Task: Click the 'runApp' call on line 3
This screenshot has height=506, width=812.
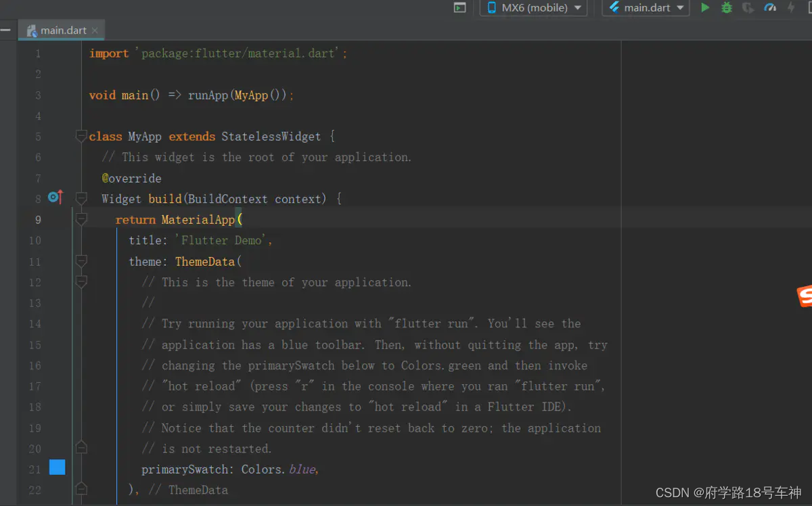Action: pos(208,95)
